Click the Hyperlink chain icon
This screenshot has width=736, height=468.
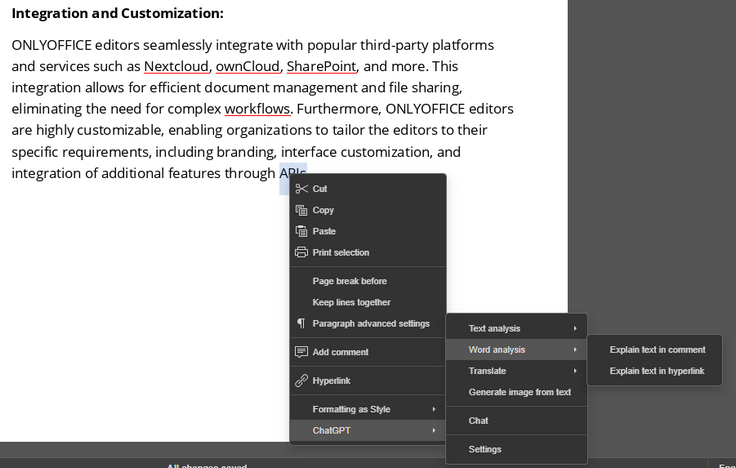point(301,381)
